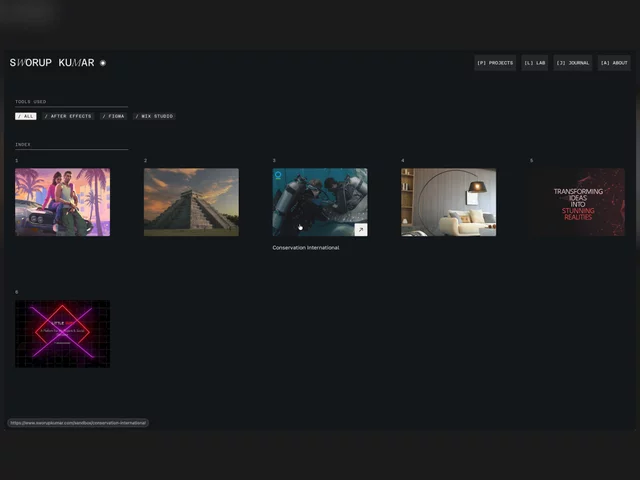This screenshot has height=480, width=640.
Task: Click the TOOLS USED heading text
Action: (x=31, y=102)
